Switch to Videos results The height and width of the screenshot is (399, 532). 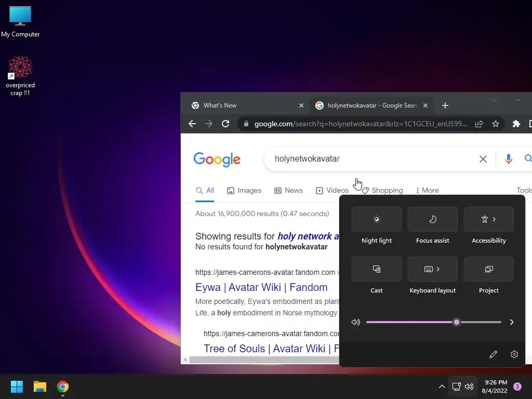(x=332, y=190)
